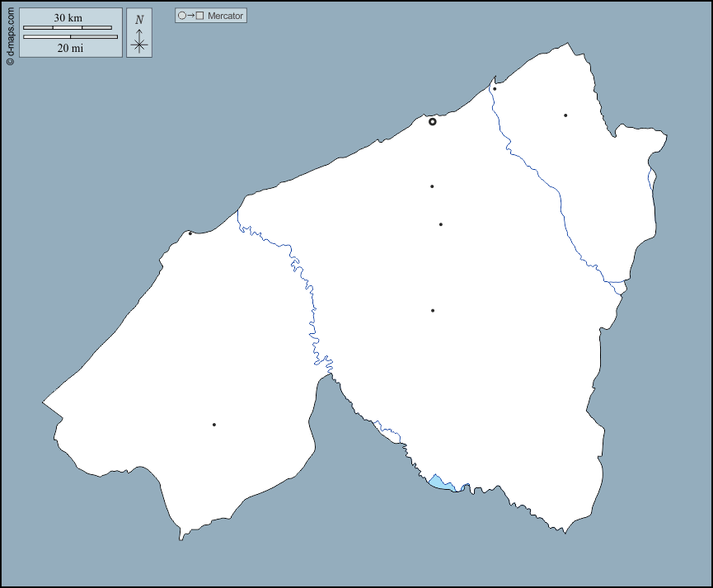Click the Mercator projection label
Image resolution: width=713 pixels, height=588 pixels.
pos(225,16)
